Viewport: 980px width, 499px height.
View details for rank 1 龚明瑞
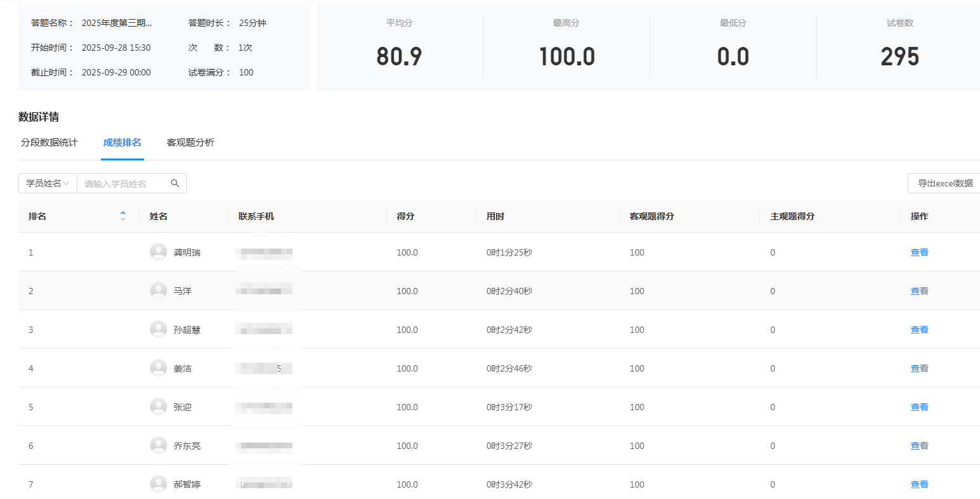[919, 252]
